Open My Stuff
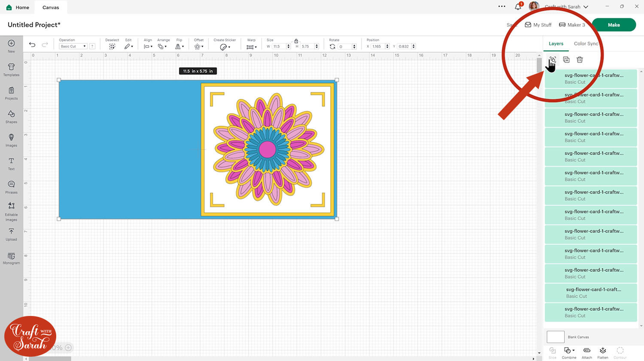The width and height of the screenshot is (644, 361). click(538, 25)
